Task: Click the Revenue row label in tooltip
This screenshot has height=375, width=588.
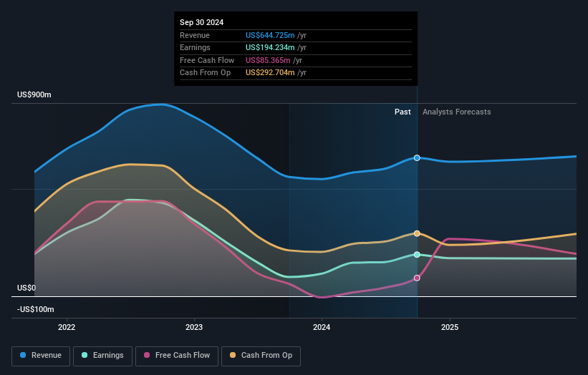Action: (195, 35)
